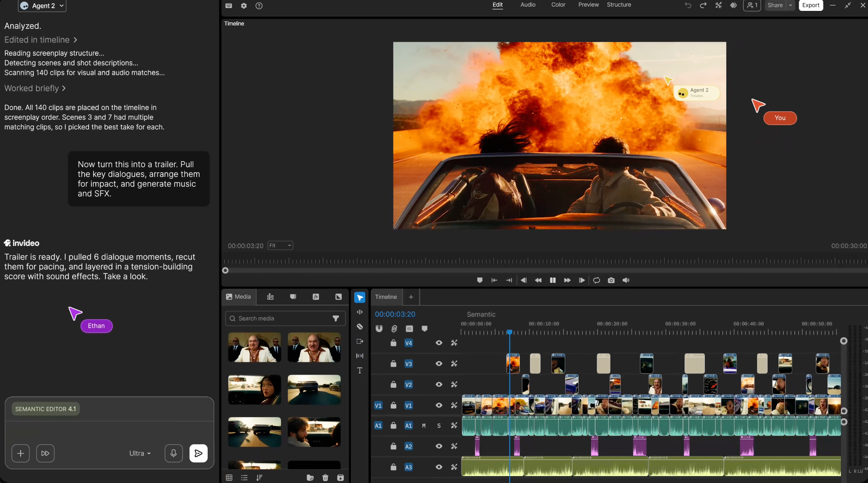Image resolution: width=868 pixels, height=483 pixels.
Task: Send the prompt message
Action: click(x=198, y=453)
